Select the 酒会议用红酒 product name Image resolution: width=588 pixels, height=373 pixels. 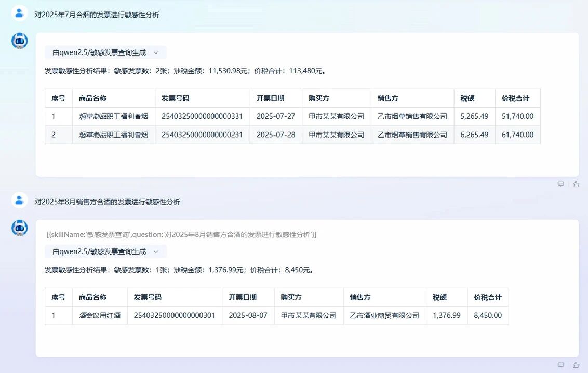(x=99, y=315)
